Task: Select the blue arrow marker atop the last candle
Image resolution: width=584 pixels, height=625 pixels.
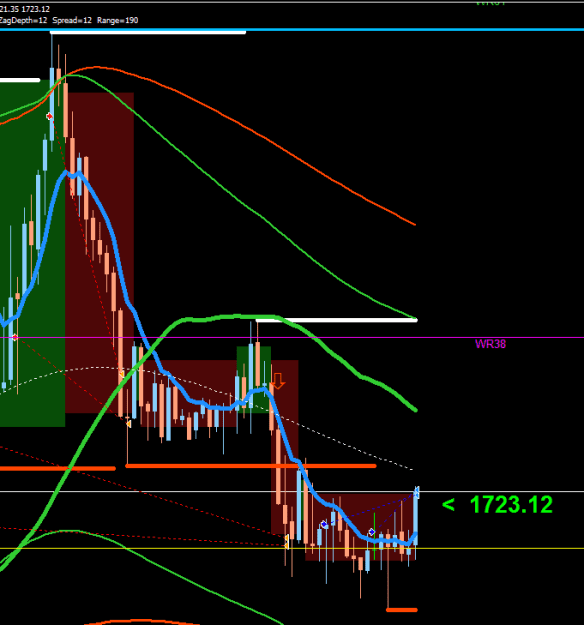Action: click(x=417, y=493)
